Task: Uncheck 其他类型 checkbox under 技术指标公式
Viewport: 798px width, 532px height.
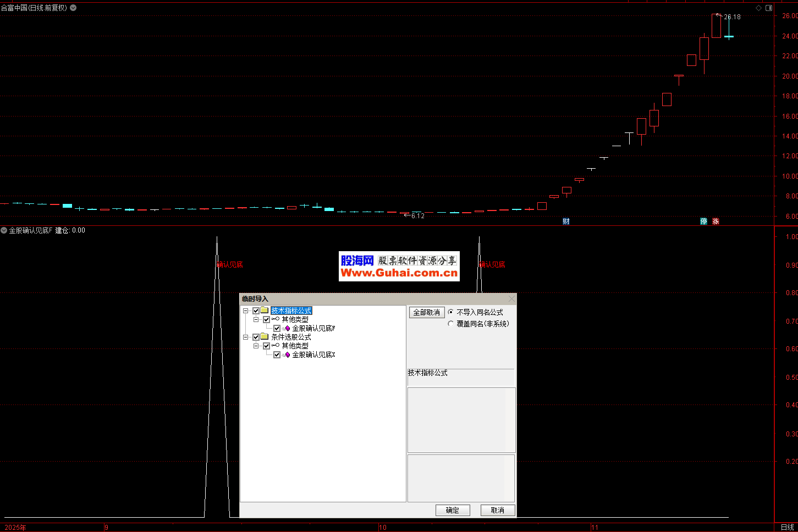Action: click(x=266, y=319)
